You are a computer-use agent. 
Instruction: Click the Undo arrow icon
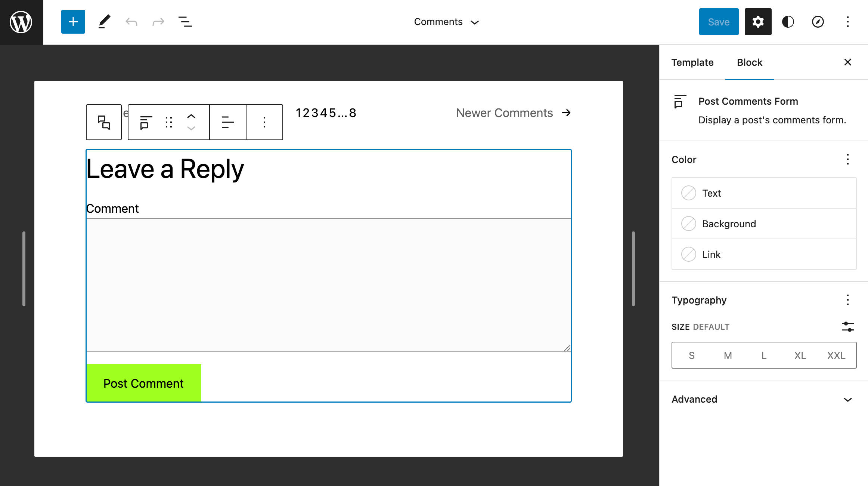click(131, 21)
